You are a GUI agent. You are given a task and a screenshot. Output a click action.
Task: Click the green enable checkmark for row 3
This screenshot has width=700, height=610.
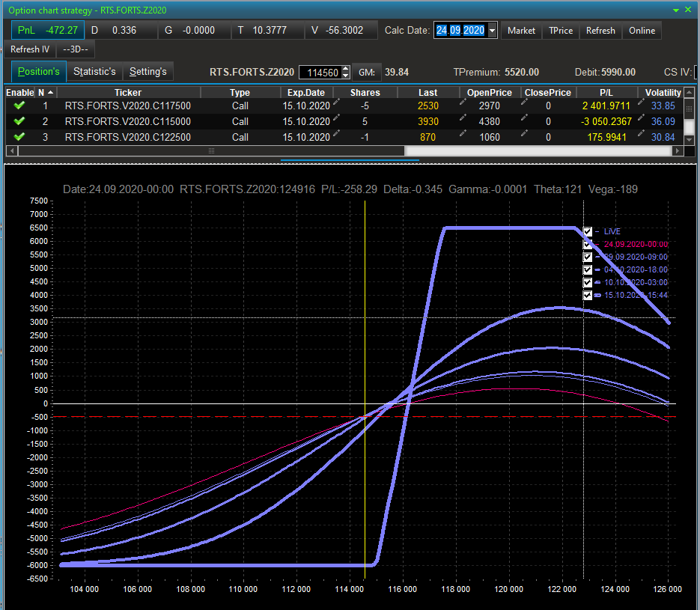19,137
